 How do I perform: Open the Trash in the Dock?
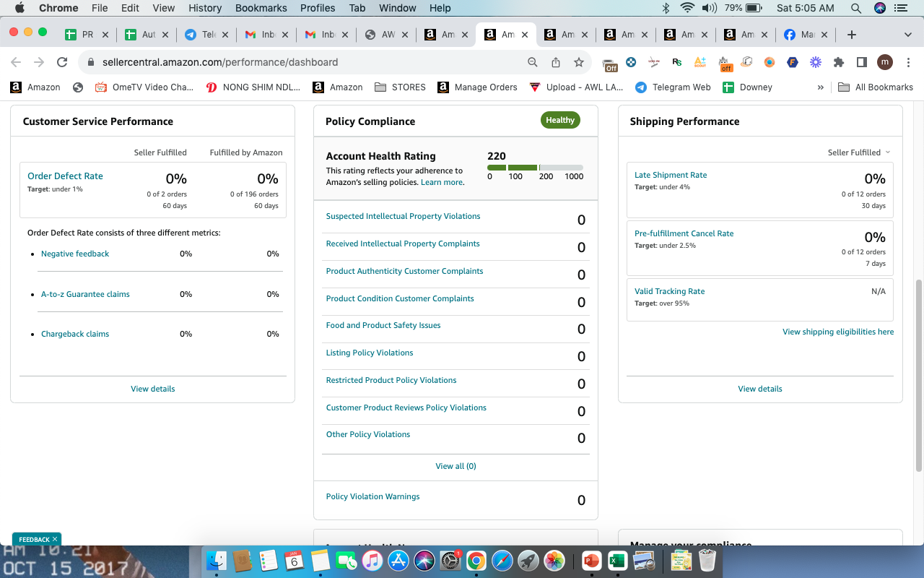pyautogui.click(x=707, y=561)
